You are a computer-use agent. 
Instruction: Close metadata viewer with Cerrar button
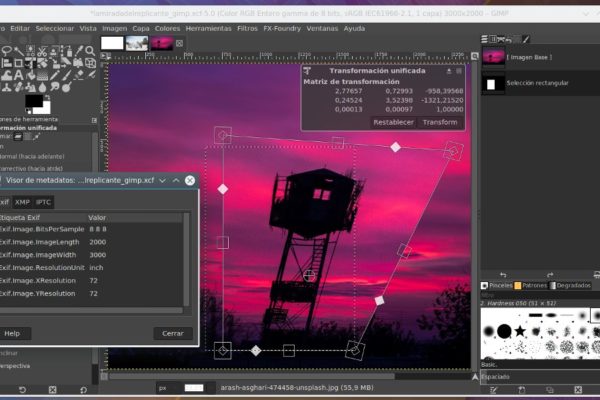(173, 333)
